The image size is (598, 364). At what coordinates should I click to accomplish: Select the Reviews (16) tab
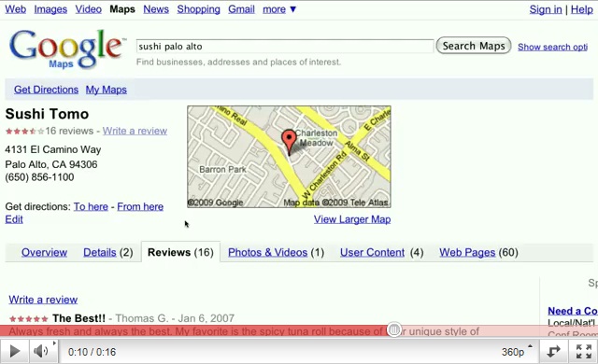[x=180, y=252]
